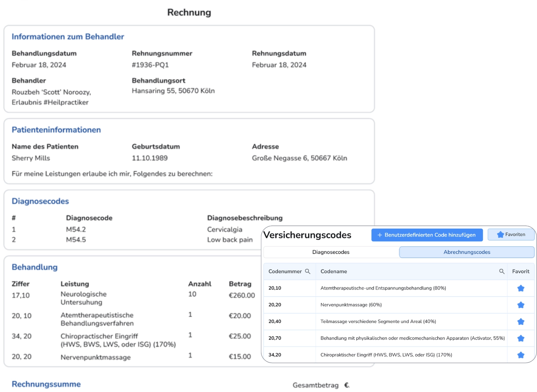The height and width of the screenshot is (392, 537).
Task: Click the star icon inside the Favoriten button
Action: coord(501,234)
